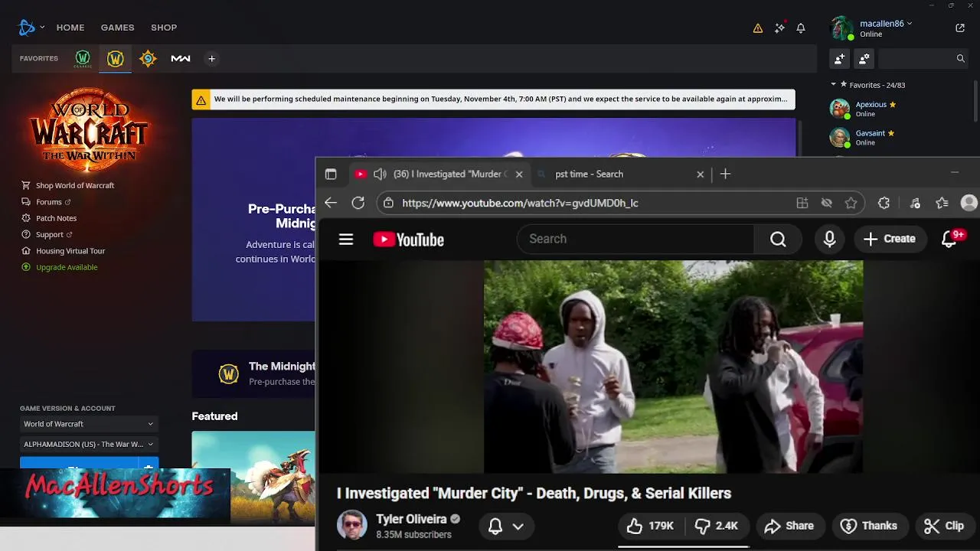
Task: Open Battle.net SHOP tab
Action: pos(164,28)
